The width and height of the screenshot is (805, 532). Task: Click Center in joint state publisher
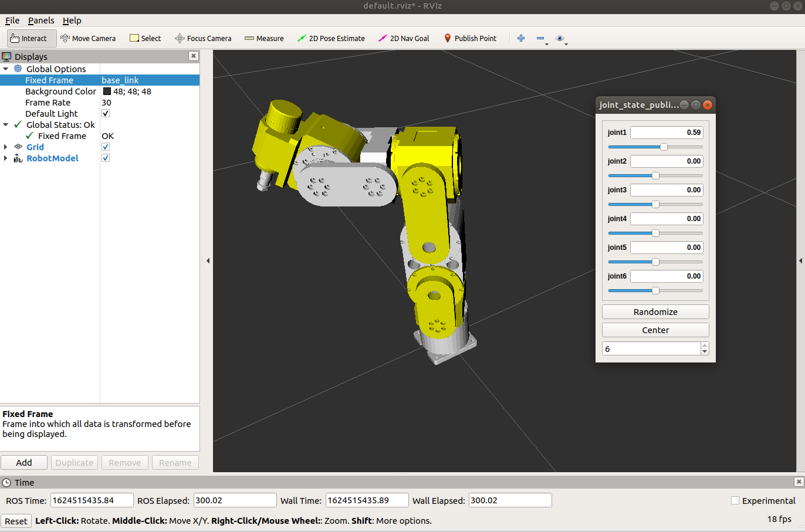pyautogui.click(x=655, y=330)
